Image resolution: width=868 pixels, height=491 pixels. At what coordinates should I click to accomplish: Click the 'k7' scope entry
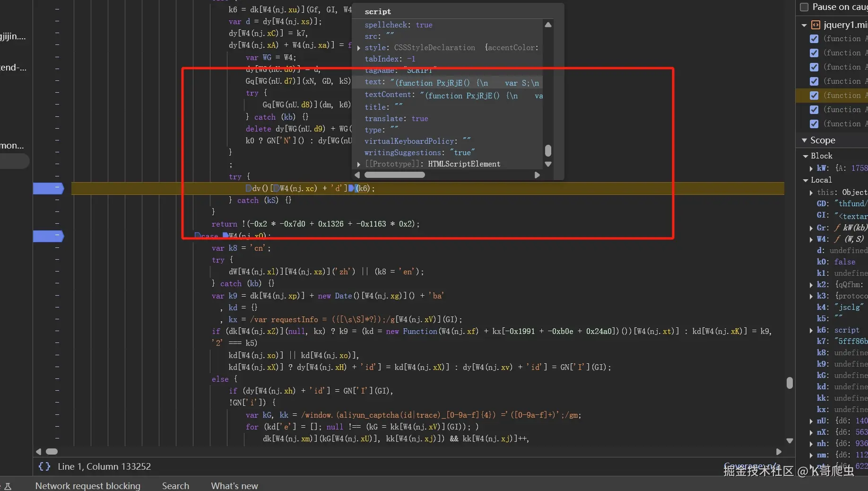(842, 342)
